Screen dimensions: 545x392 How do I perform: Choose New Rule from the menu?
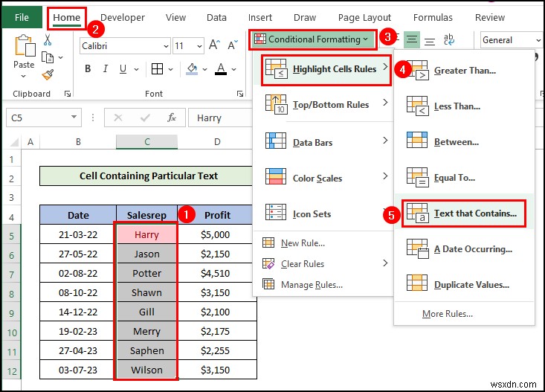[294, 242]
